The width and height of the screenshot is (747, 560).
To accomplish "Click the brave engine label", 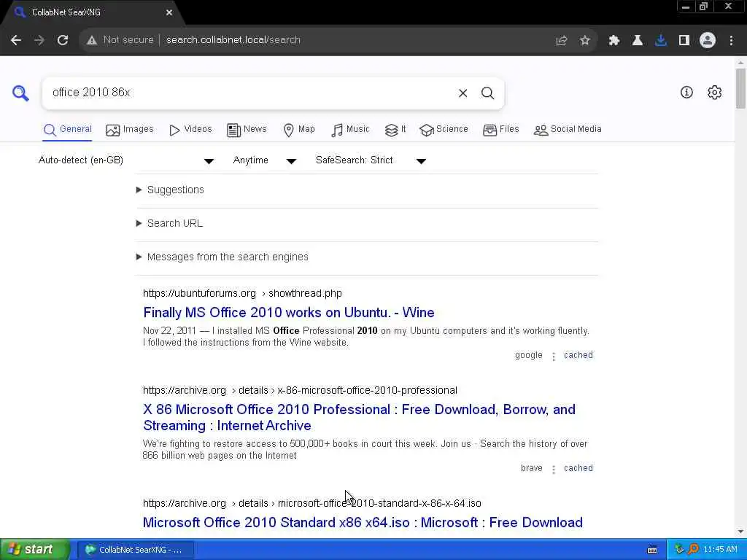I will [532, 468].
